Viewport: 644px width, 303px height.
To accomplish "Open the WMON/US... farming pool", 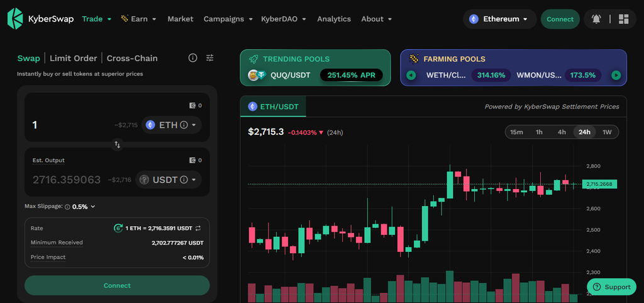I will click(x=539, y=75).
